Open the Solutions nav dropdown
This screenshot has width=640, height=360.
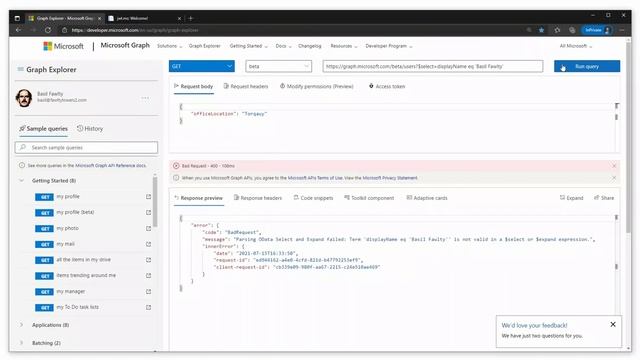pos(169,46)
